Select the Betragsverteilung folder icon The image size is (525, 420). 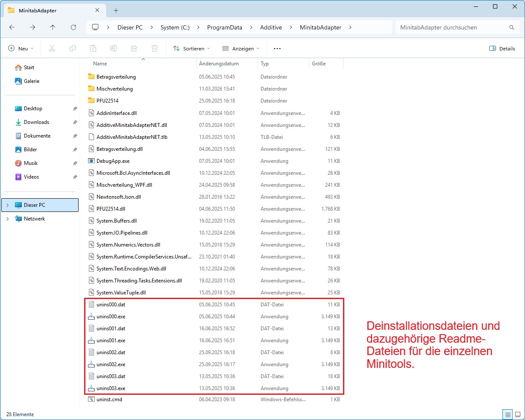[91, 76]
